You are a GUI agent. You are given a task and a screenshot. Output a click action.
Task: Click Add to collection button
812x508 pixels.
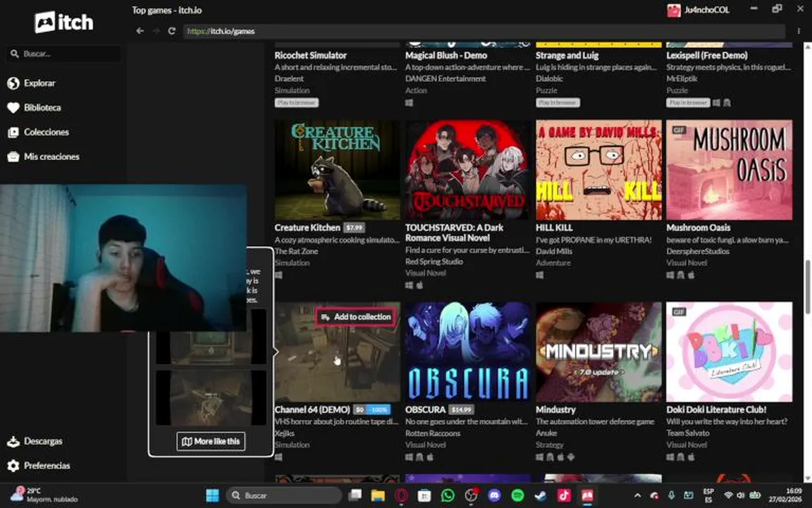pyautogui.click(x=356, y=317)
